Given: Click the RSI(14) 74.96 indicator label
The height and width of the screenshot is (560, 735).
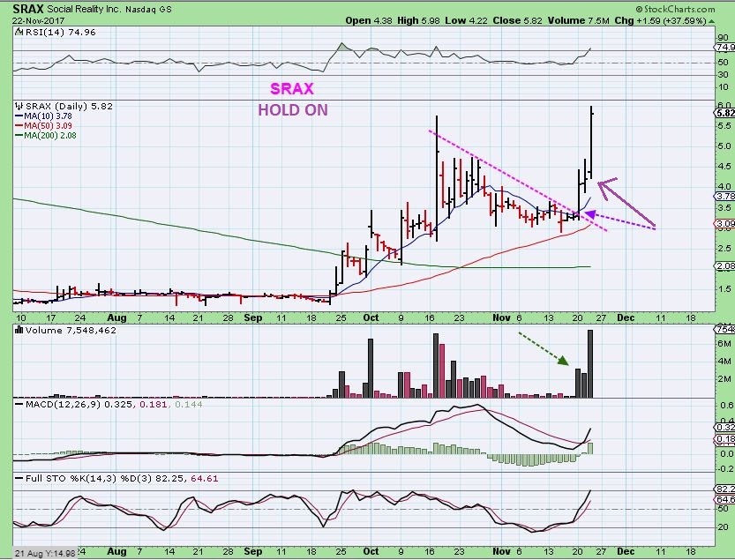Looking at the screenshot, I should (x=61, y=32).
